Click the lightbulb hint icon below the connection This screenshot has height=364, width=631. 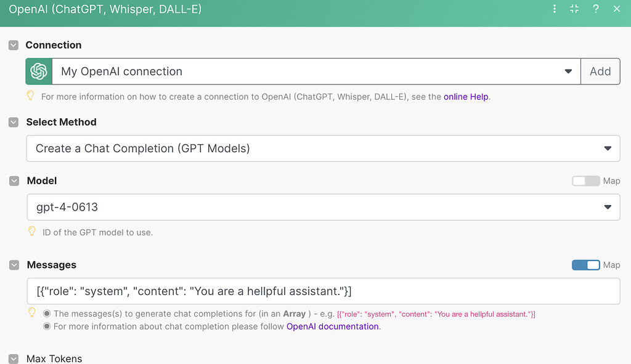tap(31, 96)
